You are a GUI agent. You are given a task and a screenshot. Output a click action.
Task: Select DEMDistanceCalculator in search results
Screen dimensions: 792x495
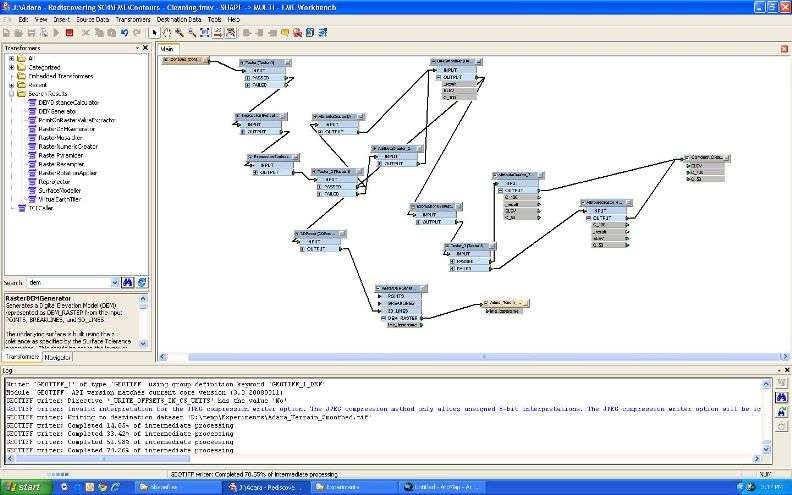click(69, 103)
